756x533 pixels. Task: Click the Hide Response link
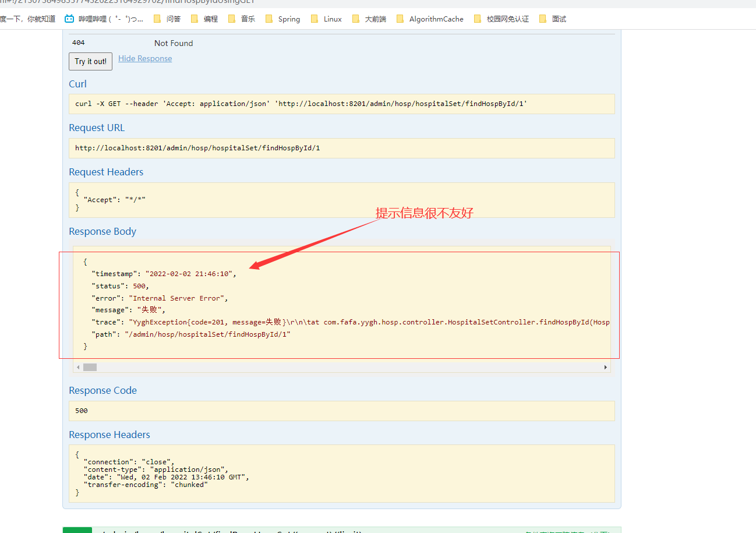tap(145, 58)
